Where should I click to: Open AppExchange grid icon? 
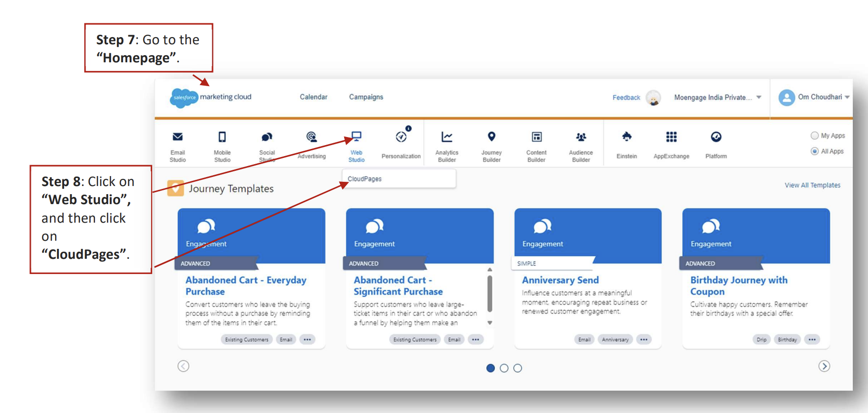click(671, 137)
